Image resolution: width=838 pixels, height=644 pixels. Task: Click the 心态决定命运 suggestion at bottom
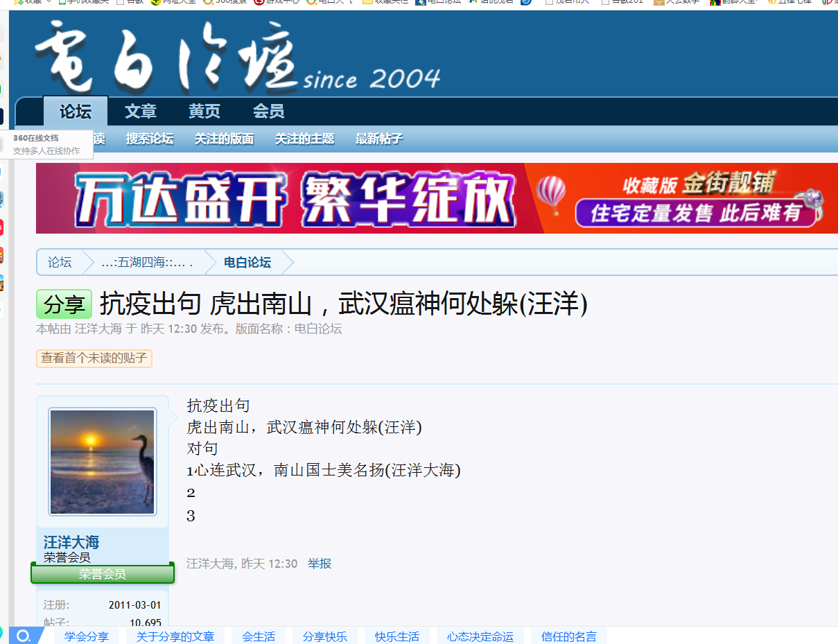coord(480,636)
